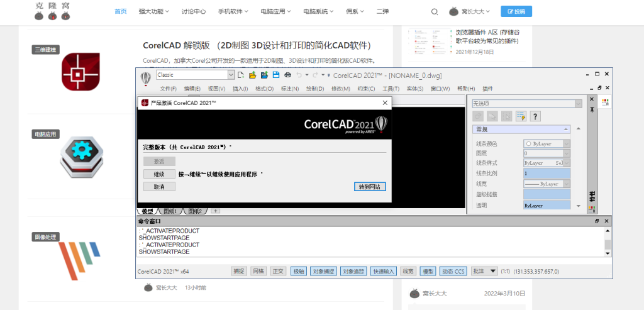Close the command window via X icon

pyautogui.click(x=607, y=221)
